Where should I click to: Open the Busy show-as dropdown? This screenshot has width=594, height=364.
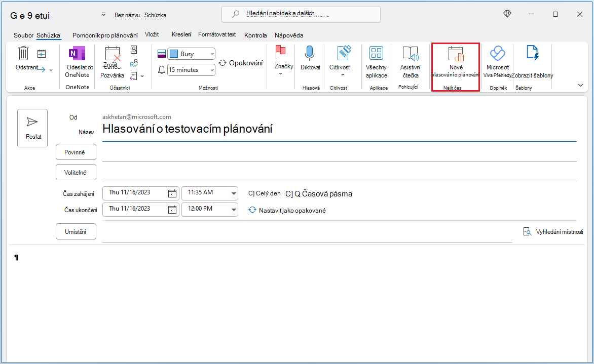tap(191, 54)
